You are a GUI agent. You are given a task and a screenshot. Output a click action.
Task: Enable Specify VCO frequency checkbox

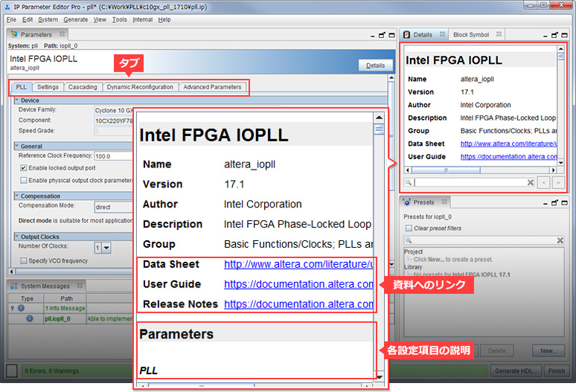pos(24,260)
